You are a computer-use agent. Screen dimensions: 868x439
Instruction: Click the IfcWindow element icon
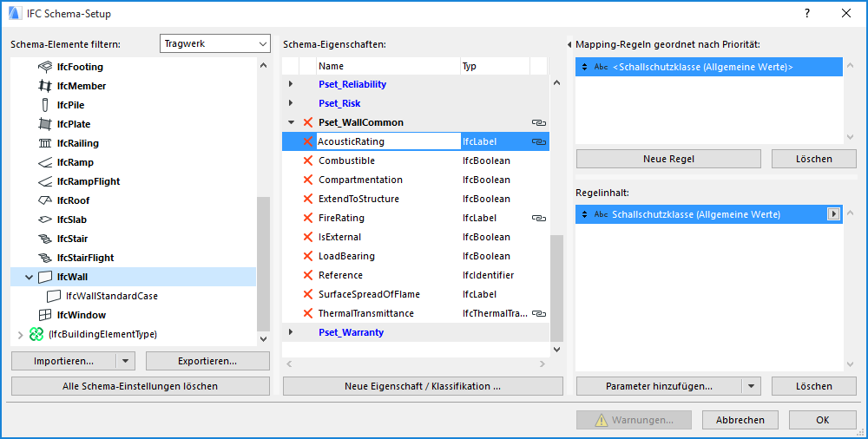click(x=46, y=315)
